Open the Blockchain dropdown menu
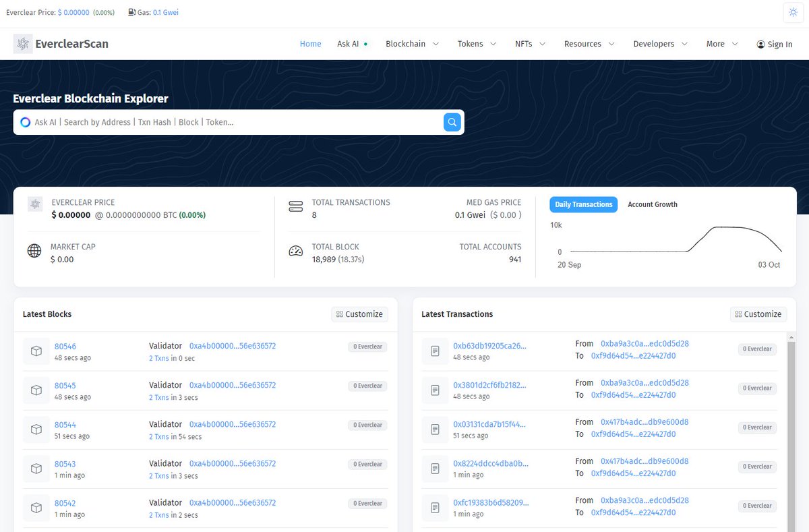 (412, 43)
